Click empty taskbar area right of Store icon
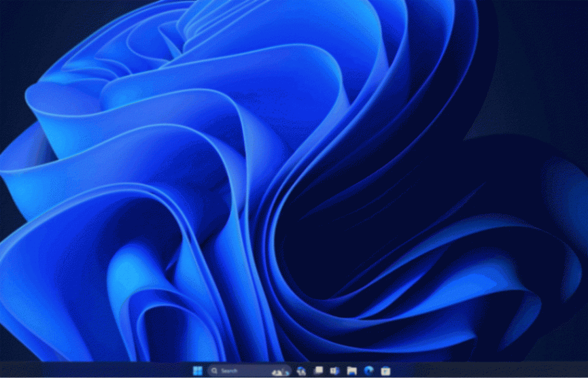588x378 pixels. [476, 371]
